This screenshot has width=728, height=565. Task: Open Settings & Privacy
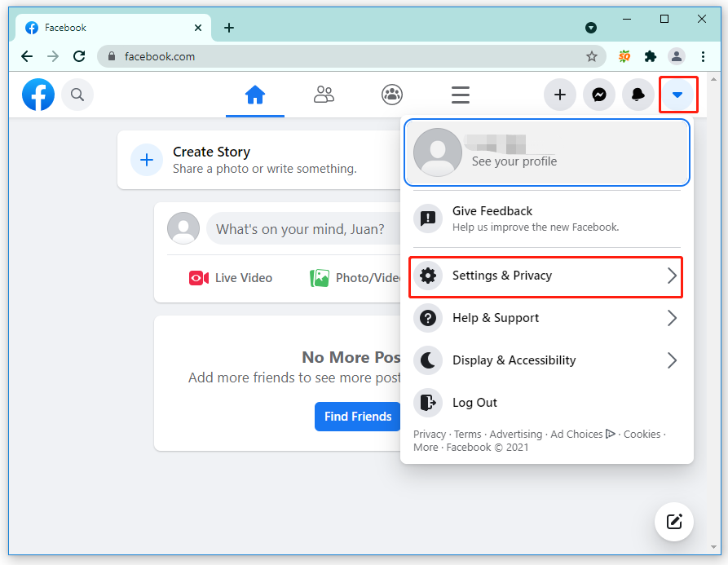pyautogui.click(x=546, y=276)
